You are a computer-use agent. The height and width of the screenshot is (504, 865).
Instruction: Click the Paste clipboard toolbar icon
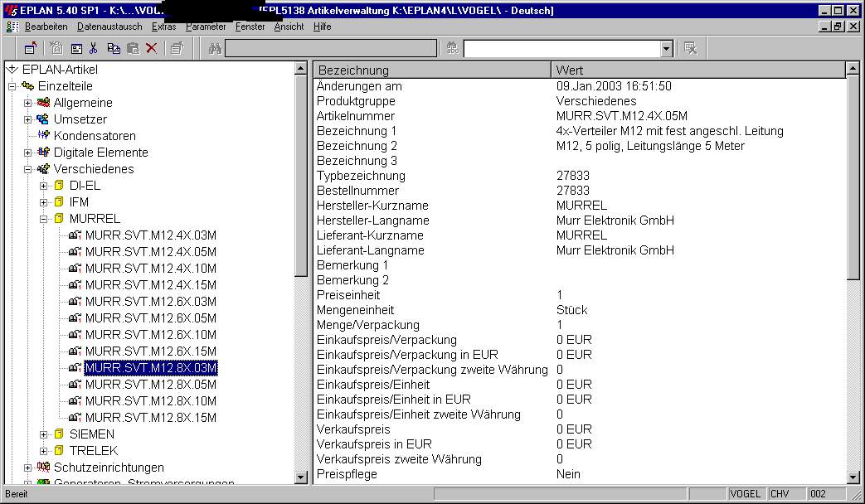(x=133, y=49)
